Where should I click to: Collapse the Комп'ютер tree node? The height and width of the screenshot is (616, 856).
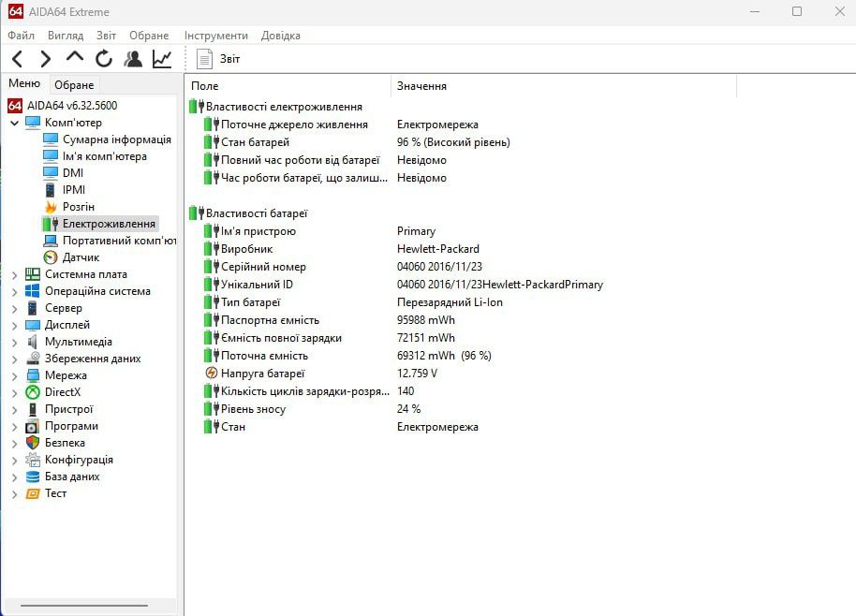pos(15,123)
